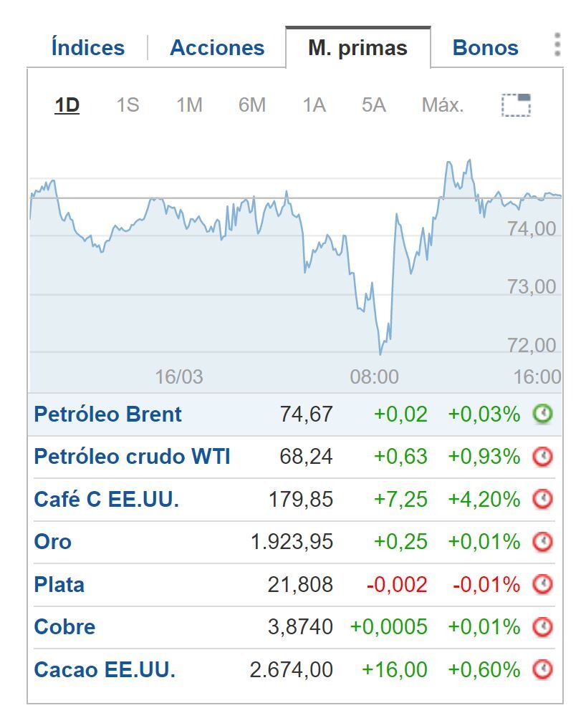The image size is (586, 728).
Task: Switch to the Bonos tab
Action: pyautogui.click(x=484, y=47)
